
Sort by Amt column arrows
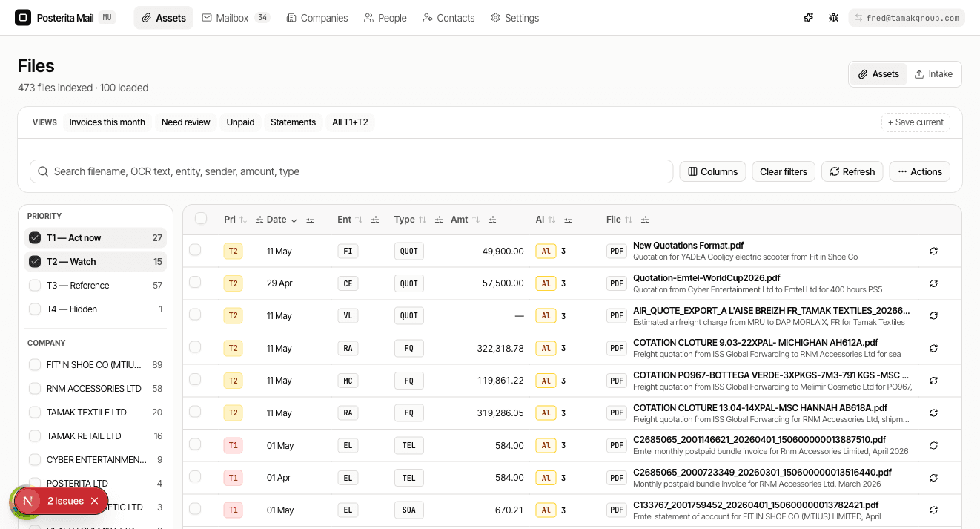pos(476,220)
